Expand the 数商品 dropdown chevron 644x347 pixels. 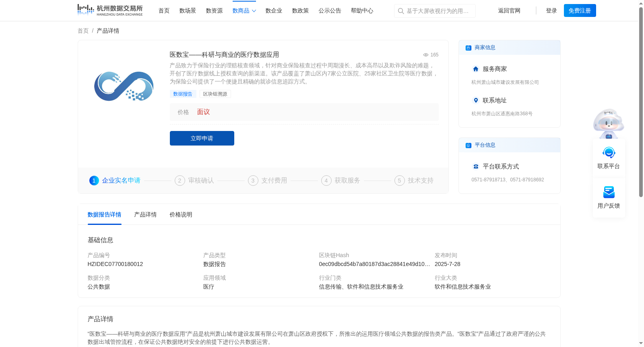click(x=254, y=11)
